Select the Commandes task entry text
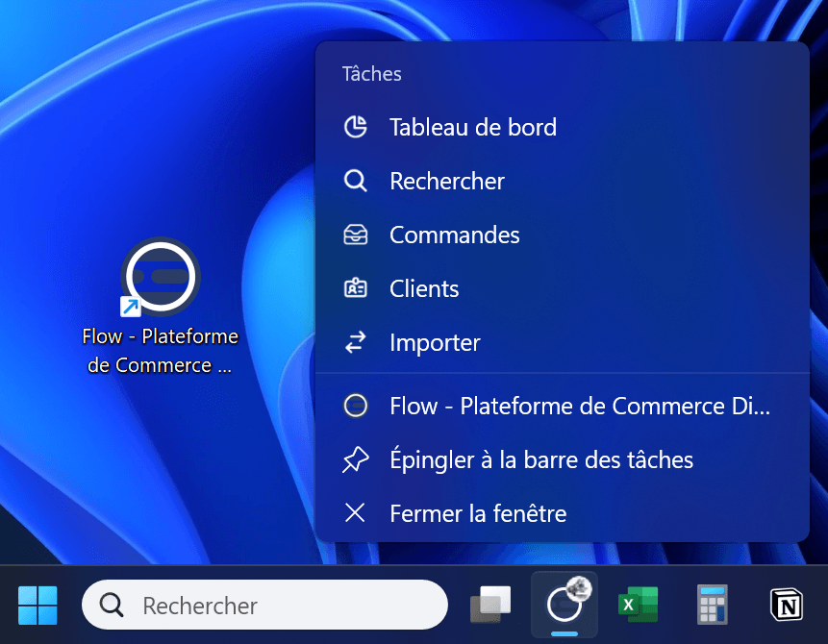The width and height of the screenshot is (828, 644). (454, 235)
